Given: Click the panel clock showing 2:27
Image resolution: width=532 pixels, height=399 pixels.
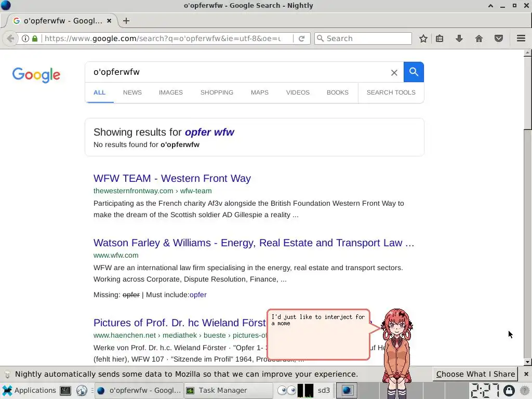Looking at the screenshot, I should (485, 391).
